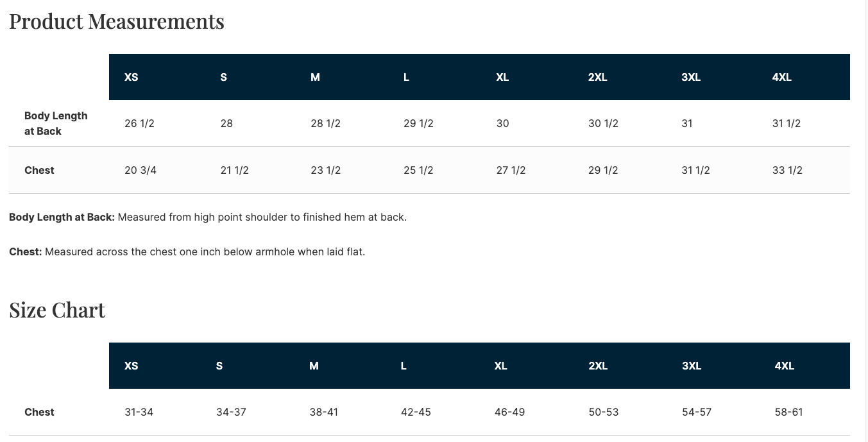This screenshot has height=442, width=868.
Task: Select Chest row label in Product Measurements table
Action: coord(39,170)
